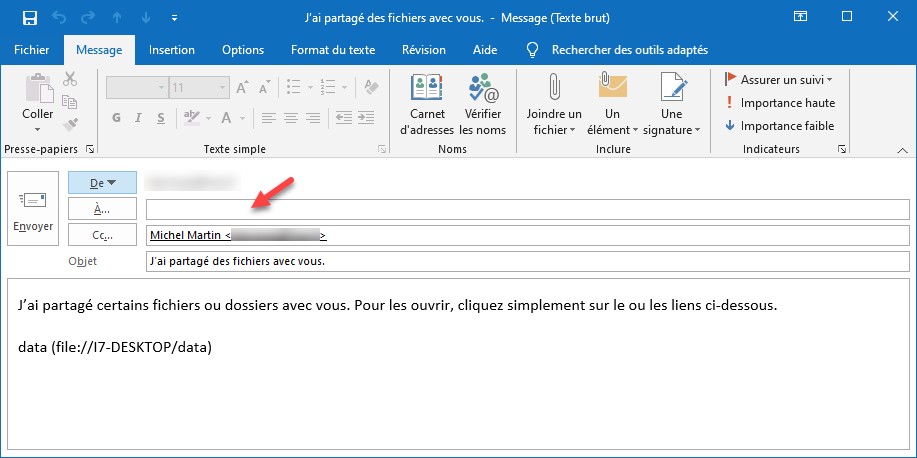Center the text alignment
917x458 pixels.
point(291,118)
